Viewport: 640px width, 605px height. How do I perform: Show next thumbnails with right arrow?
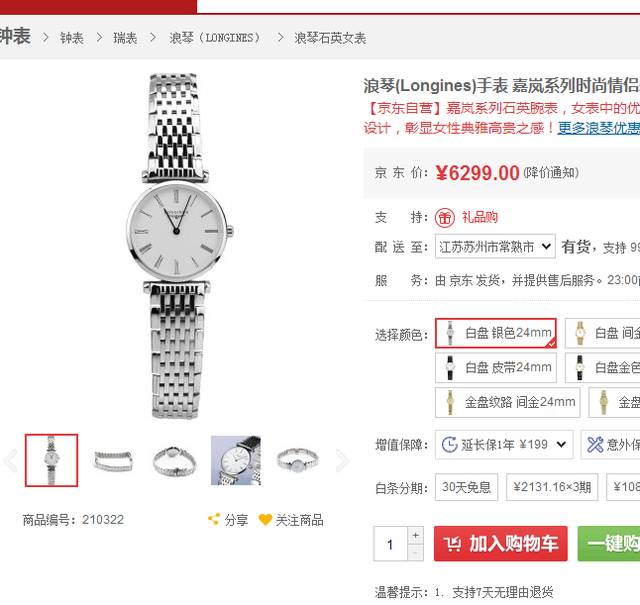pos(342,460)
